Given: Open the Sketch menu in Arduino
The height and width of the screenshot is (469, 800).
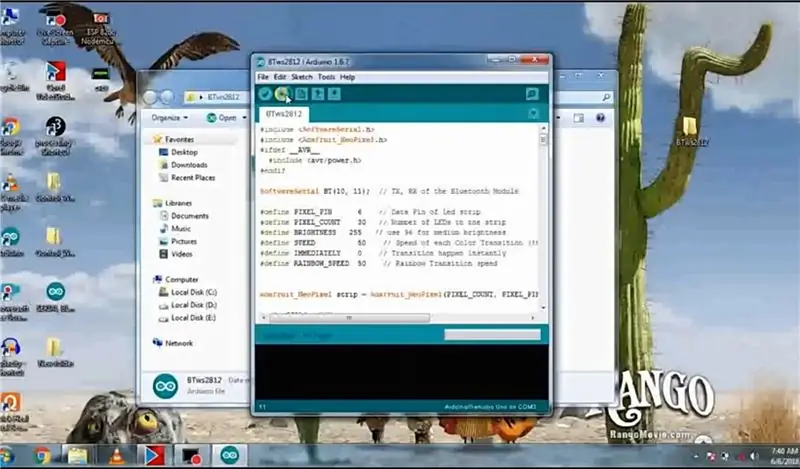Looking at the screenshot, I should pos(302,77).
